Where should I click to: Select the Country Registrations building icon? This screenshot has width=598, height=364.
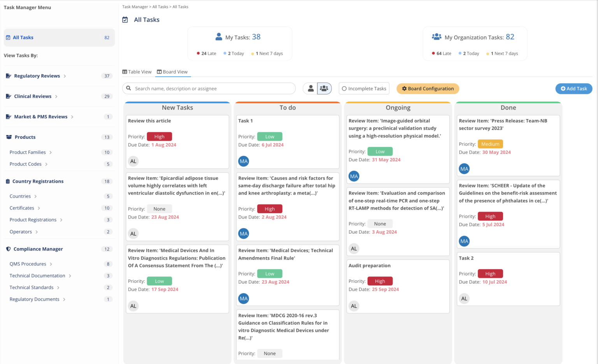point(9,181)
